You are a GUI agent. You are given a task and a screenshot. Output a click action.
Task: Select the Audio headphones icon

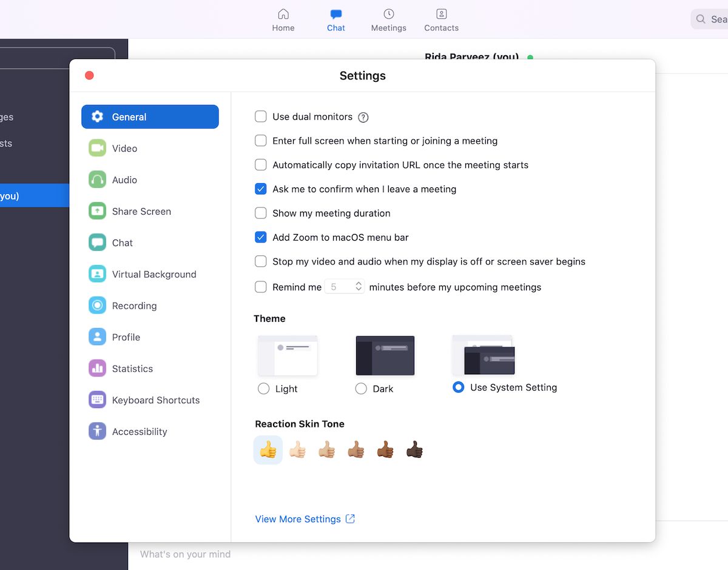tap(97, 180)
